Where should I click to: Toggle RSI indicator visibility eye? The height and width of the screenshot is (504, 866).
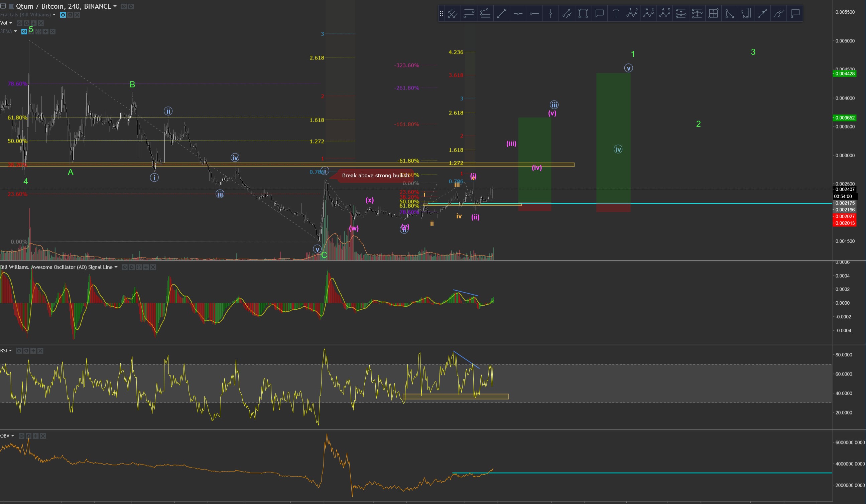click(x=19, y=351)
